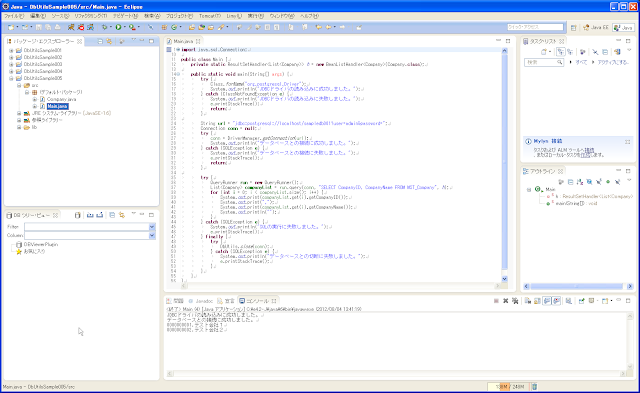Open the Project menu

pyautogui.click(x=179, y=16)
